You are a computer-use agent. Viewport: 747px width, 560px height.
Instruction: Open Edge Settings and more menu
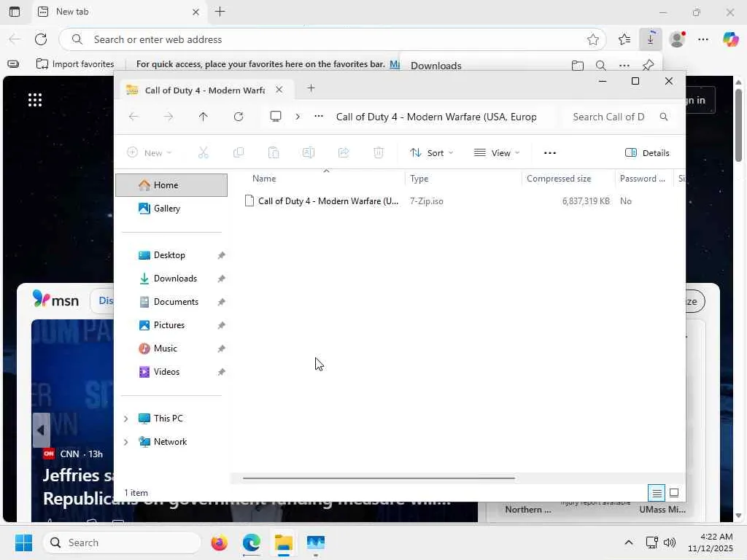pyautogui.click(x=703, y=39)
